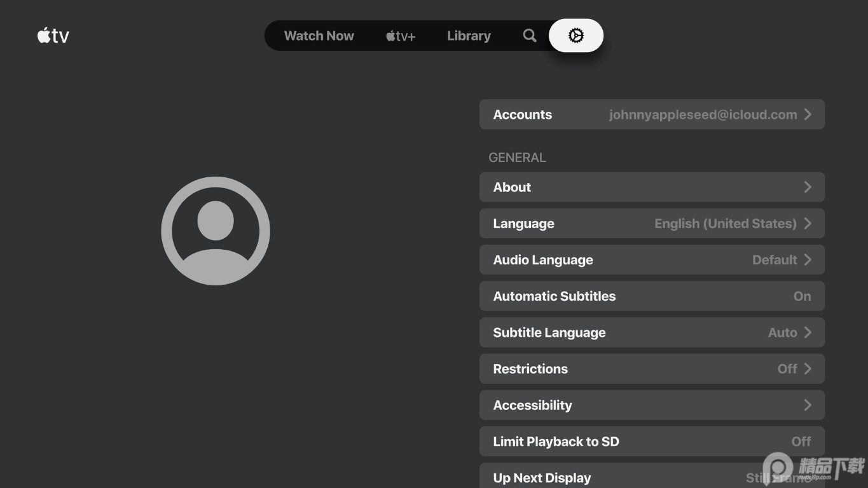Toggle Limit Playback to SD on
This screenshot has width=868, height=488.
[652, 441]
